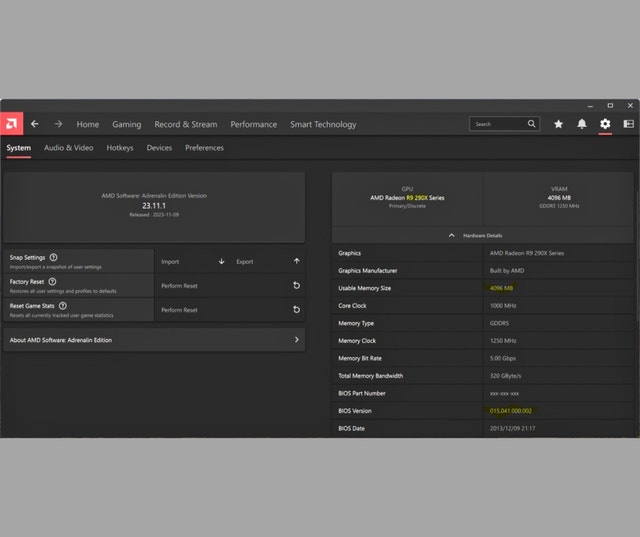Click BIOS Part Number row label
Viewport: 640px width, 537px height.
[x=362, y=393]
